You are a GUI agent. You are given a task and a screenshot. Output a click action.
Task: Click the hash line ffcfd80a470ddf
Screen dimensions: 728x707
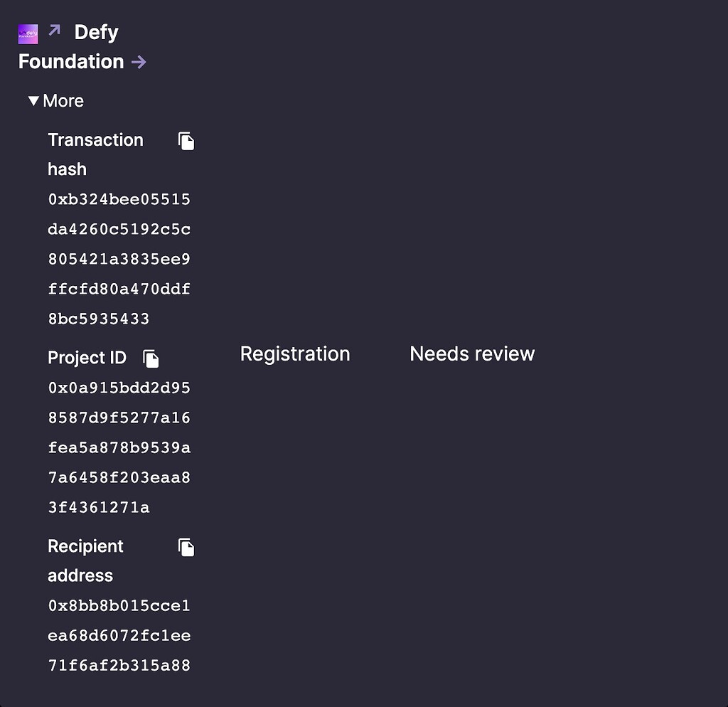(119, 289)
